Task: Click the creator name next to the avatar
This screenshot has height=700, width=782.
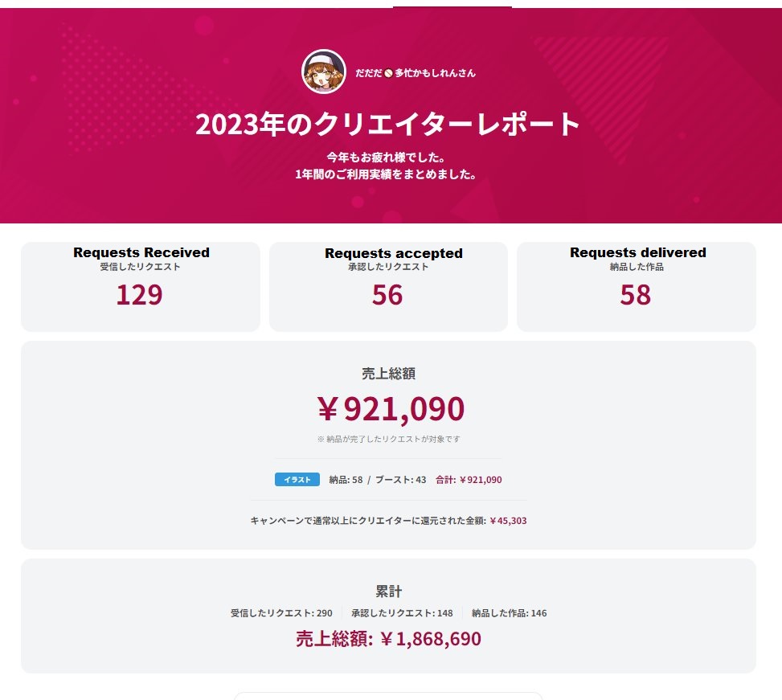Action: (416, 73)
